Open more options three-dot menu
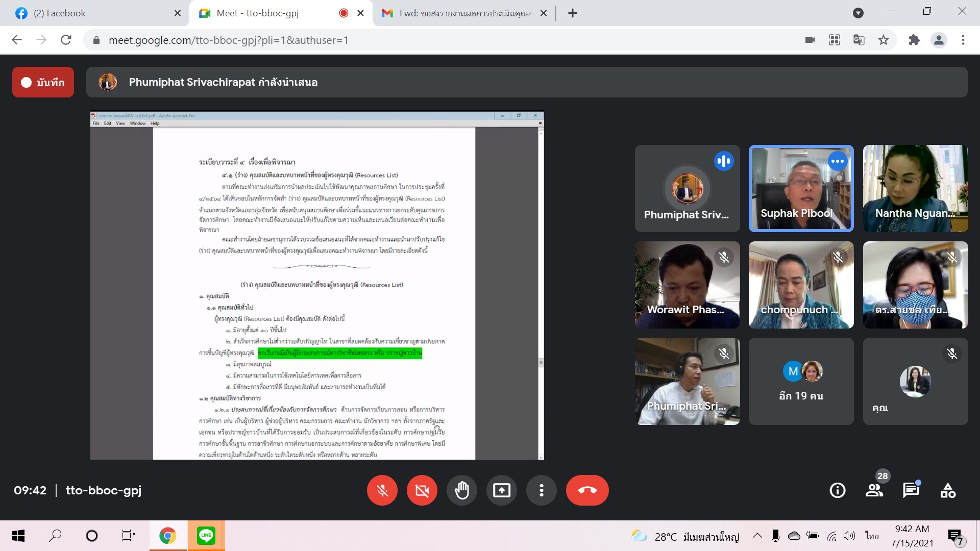Viewport: 980px width, 551px height. point(541,490)
